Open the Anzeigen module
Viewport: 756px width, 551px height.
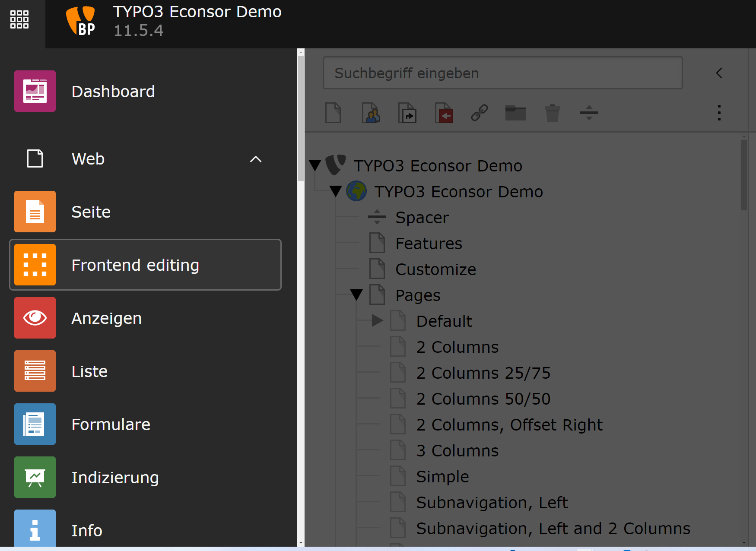(106, 318)
